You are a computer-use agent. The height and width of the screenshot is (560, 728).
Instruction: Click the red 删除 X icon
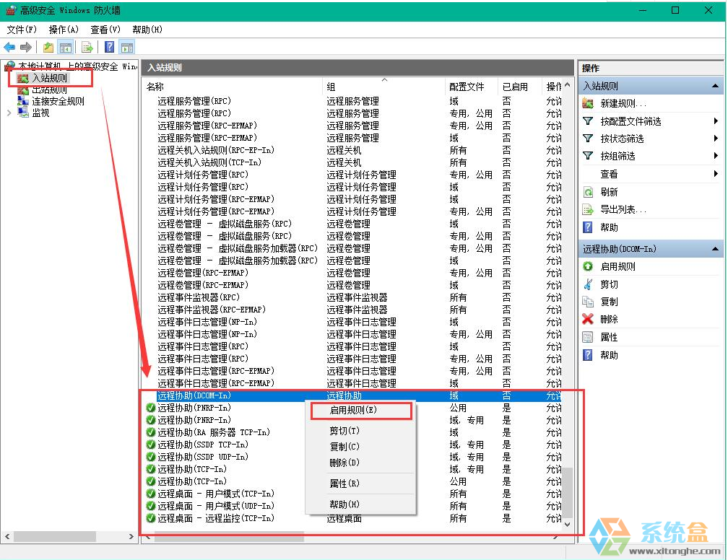point(588,319)
